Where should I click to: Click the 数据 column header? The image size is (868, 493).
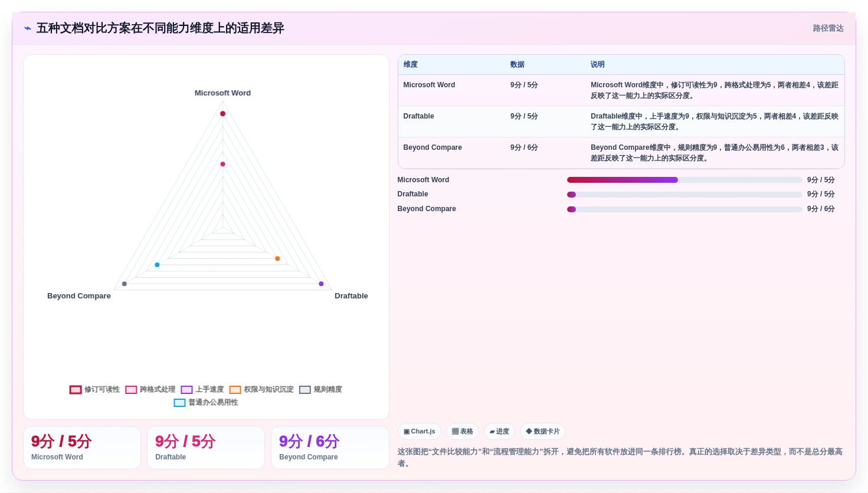click(x=517, y=65)
